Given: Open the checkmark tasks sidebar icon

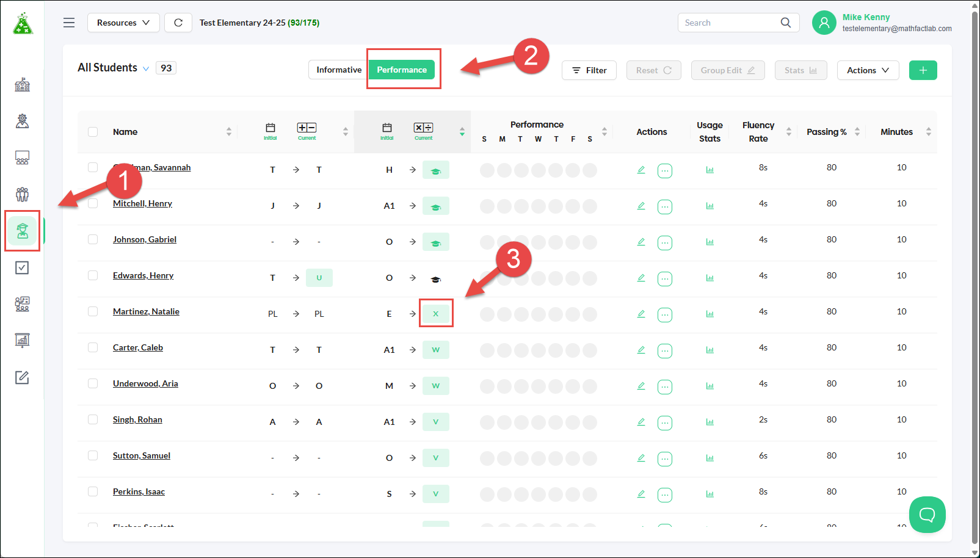Looking at the screenshot, I should (22, 267).
